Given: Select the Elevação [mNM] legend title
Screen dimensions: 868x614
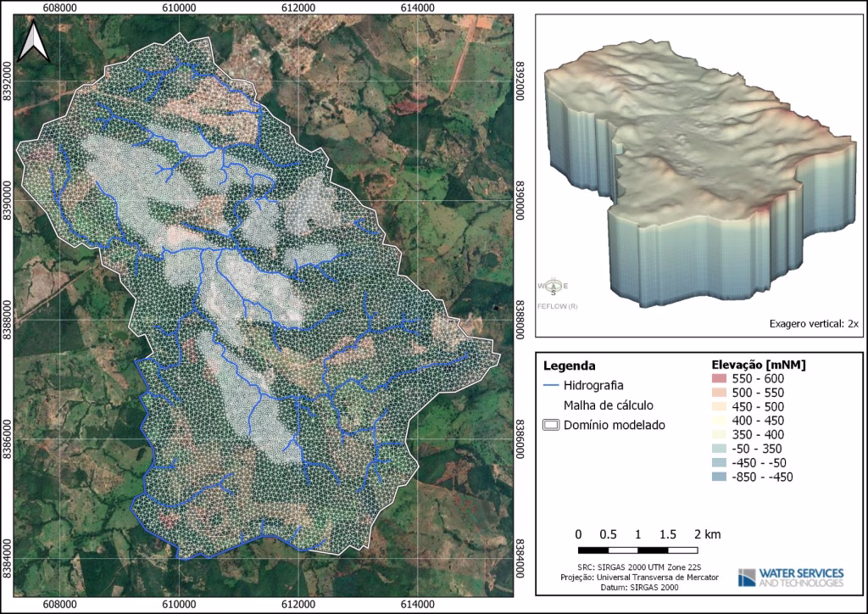Looking at the screenshot, I should pyautogui.click(x=757, y=365).
